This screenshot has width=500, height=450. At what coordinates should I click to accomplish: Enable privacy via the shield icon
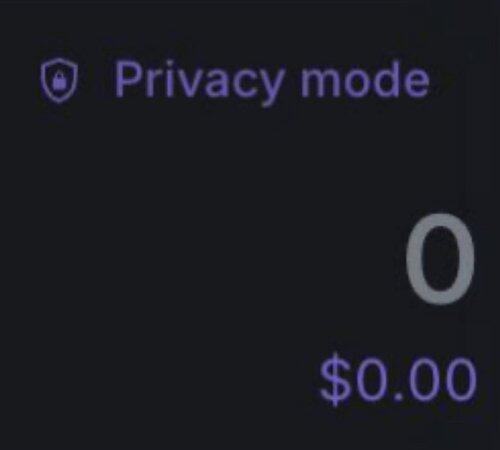tap(59, 80)
